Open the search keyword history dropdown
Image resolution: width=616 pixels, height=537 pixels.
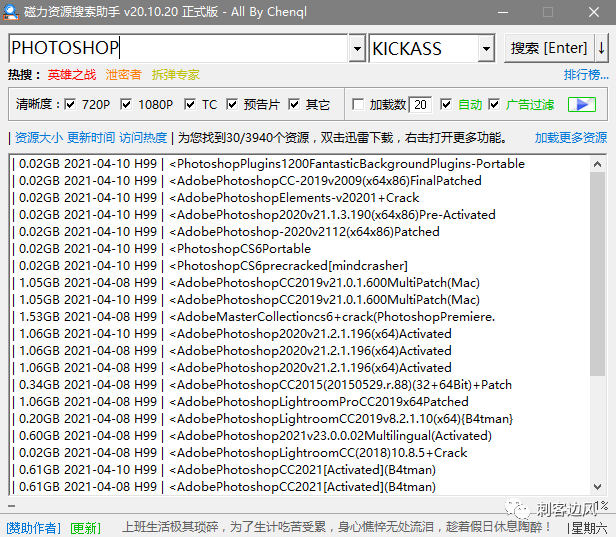(x=357, y=48)
